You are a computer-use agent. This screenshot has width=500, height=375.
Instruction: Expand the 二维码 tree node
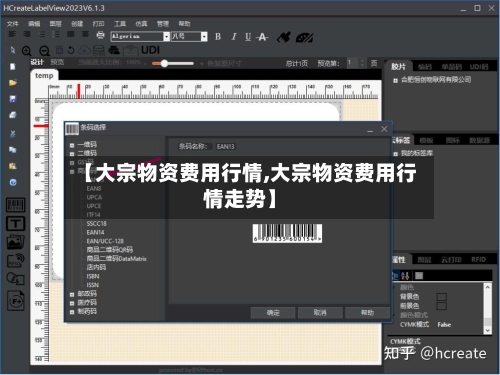(x=72, y=154)
